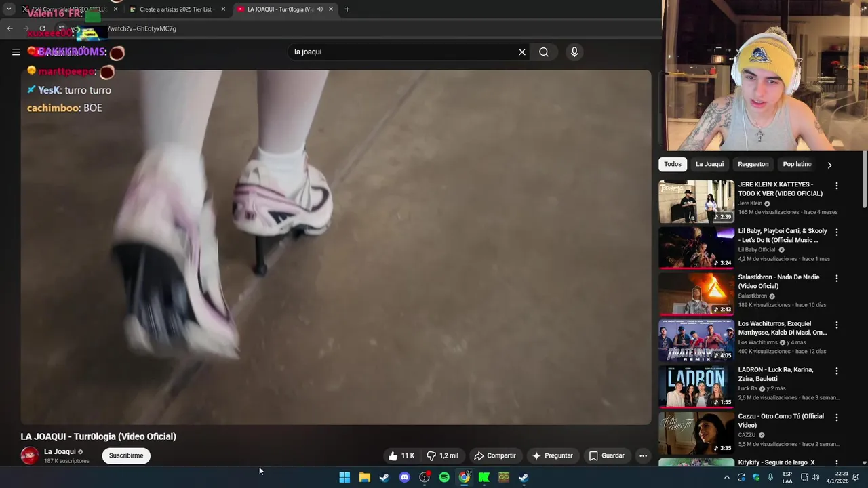Open options menu for Cazzu video
The image size is (868, 488).
(836, 418)
